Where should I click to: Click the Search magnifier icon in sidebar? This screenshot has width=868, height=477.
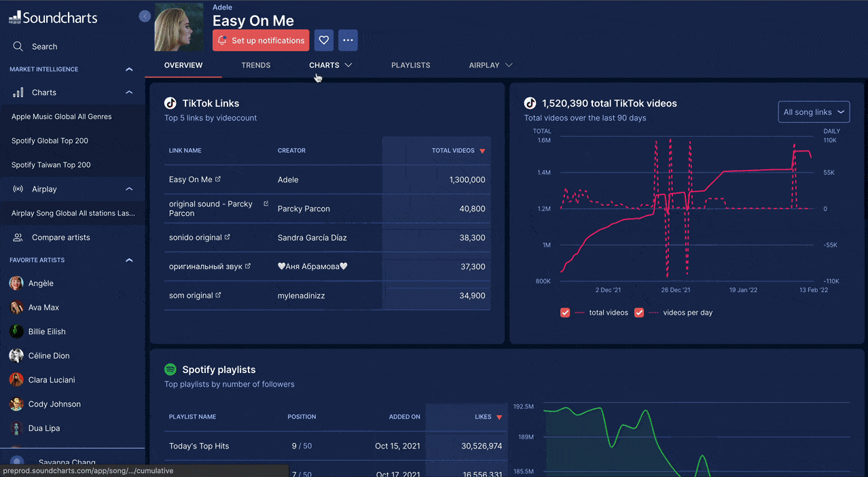point(18,46)
